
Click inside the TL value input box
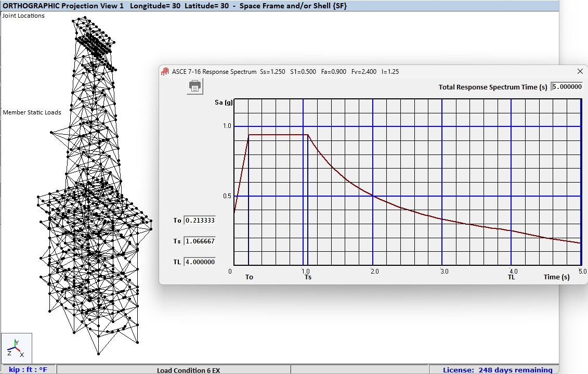coord(200,262)
